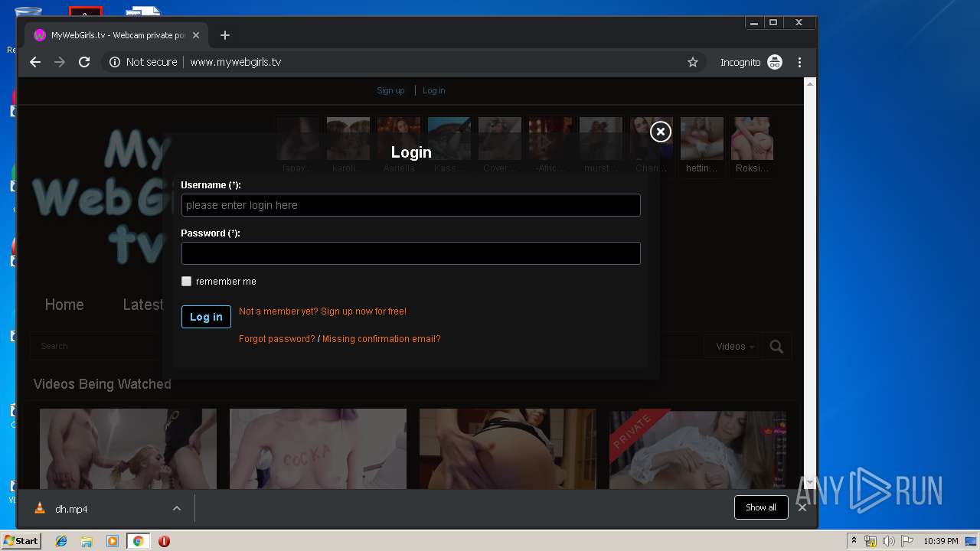Open the Action Center flag icon
The image size is (980, 551).
pos(907,541)
